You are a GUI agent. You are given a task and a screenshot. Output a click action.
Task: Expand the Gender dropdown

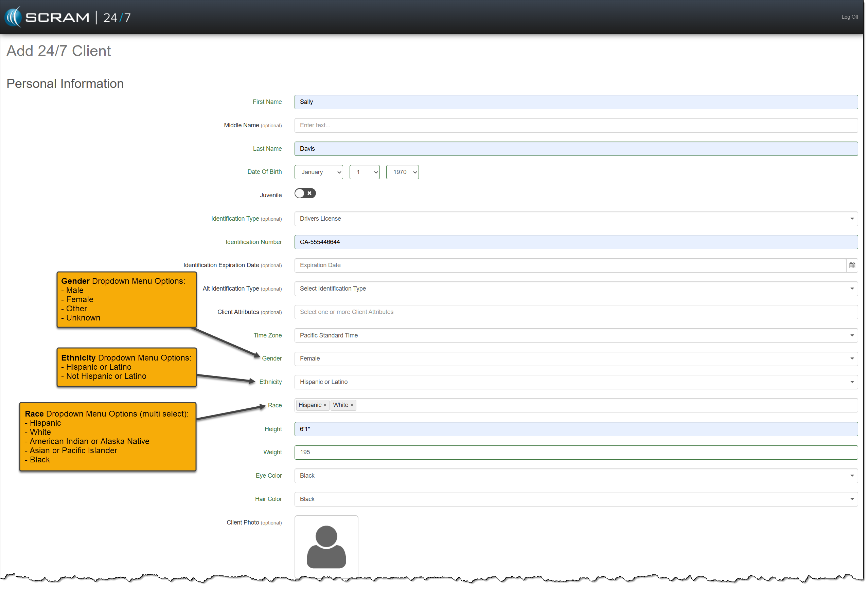575,358
